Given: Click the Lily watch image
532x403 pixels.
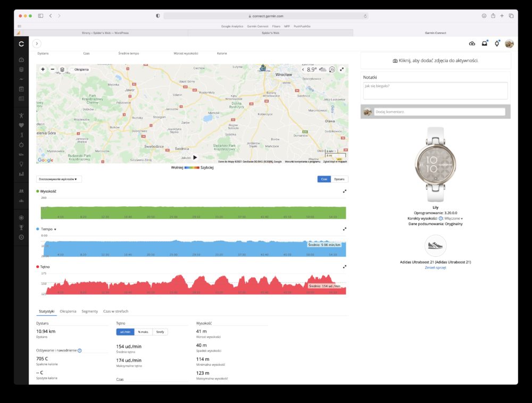Looking at the screenshot, I should [x=436, y=164].
